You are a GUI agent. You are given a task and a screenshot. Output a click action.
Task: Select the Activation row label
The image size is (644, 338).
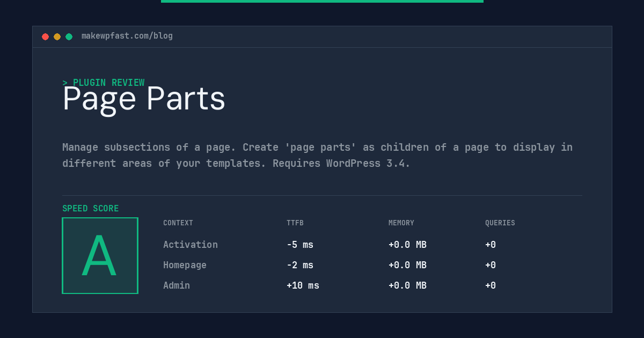pyautogui.click(x=191, y=245)
